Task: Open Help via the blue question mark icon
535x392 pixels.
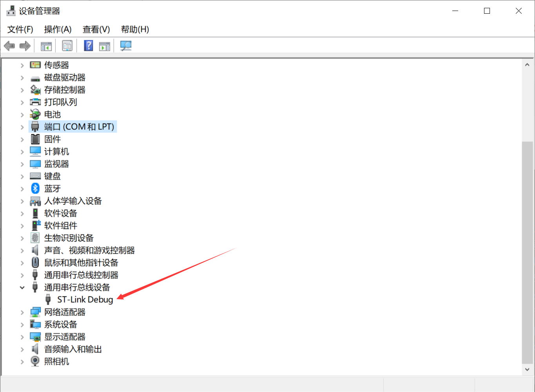Action: [x=88, y=45]
